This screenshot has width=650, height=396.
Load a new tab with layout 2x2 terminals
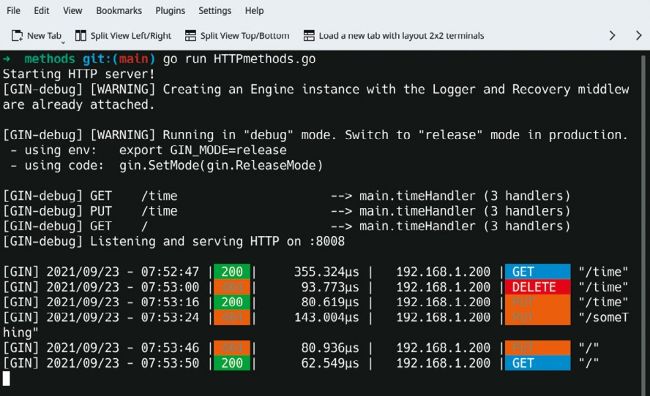(401, 36)
